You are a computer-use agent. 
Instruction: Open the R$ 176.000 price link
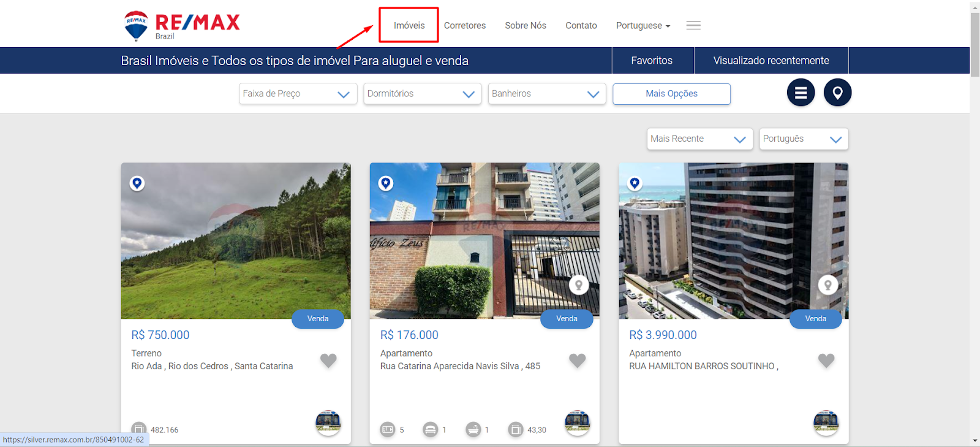409,335
